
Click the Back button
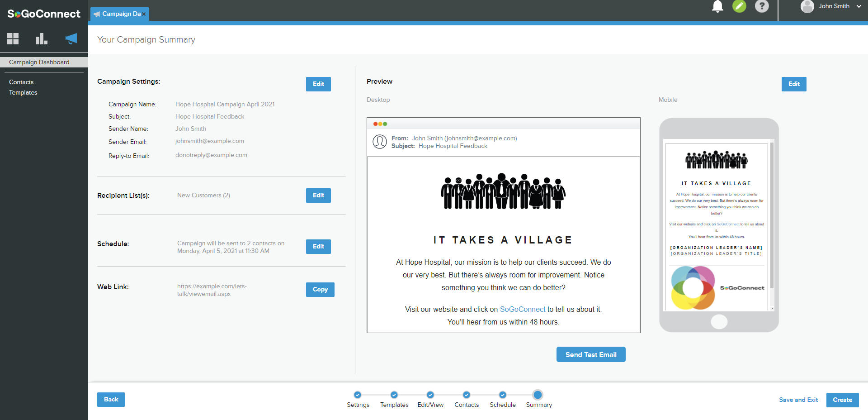(111, 400)
